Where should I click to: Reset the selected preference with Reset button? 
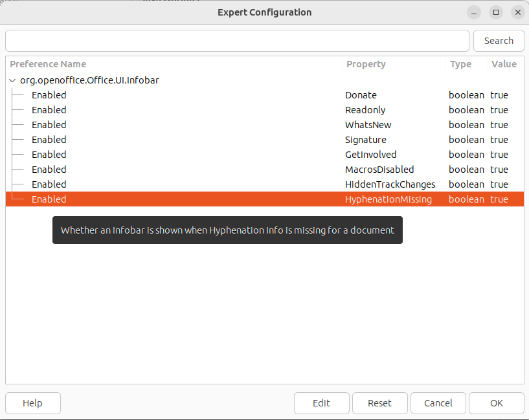[x=379, y=403]
